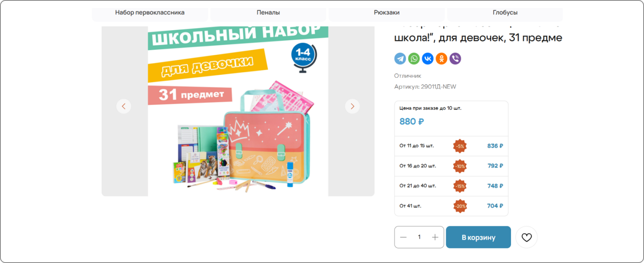This screenshot has width=644, height=263.
Task: Share product via Telegram icon
Action: pyautogui.click(x=400, y=59)
